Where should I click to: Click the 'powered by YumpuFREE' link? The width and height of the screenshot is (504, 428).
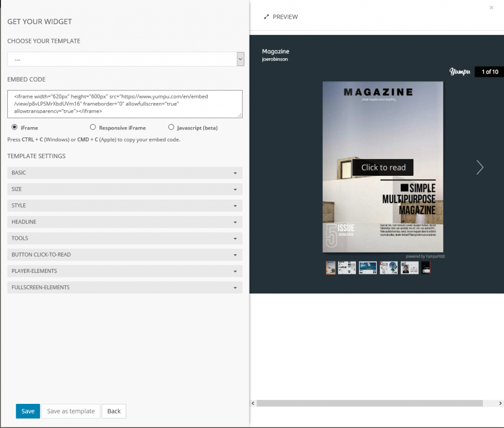point(425,257)
